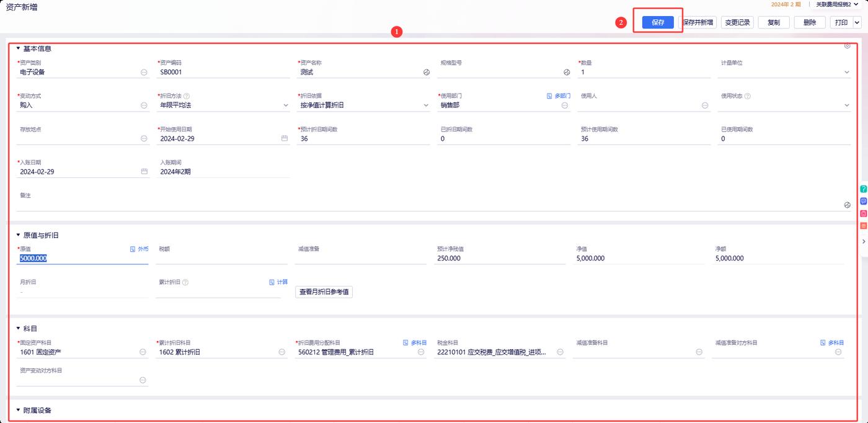Open the 固定资产科目 lookup ellipsis icon
This screenshot has width=868, height=423.
coord(144,352)
